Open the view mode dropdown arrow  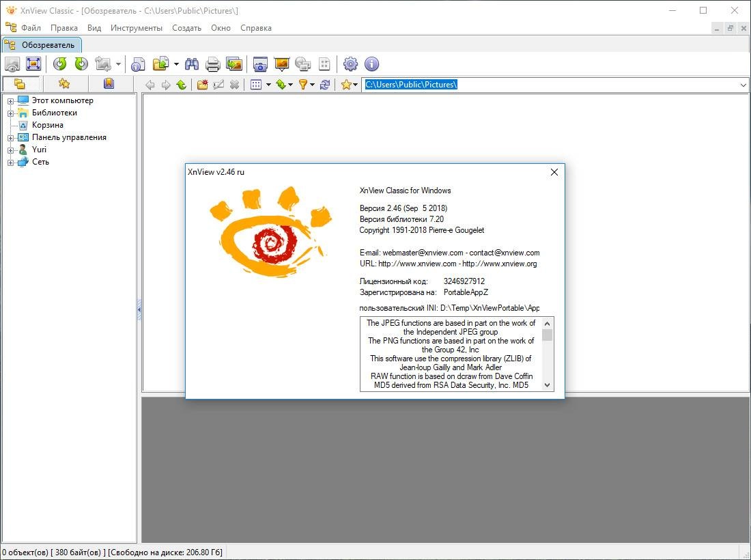[x=268, y=85]
